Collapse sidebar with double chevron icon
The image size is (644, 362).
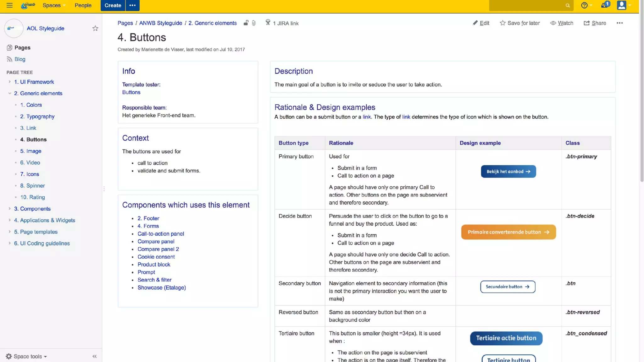point(94,356)
